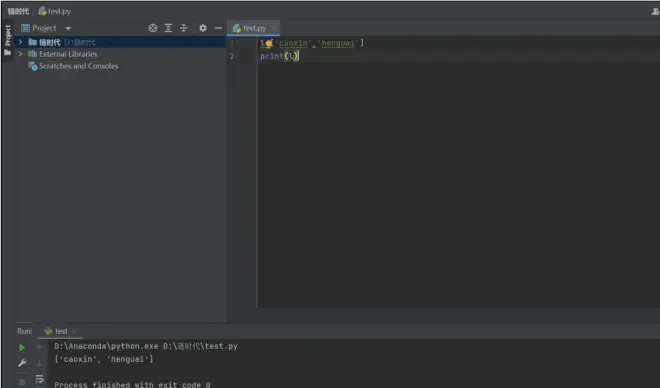Click the user account icon at top right
660x388 pixels.
[x=655, y=11]
